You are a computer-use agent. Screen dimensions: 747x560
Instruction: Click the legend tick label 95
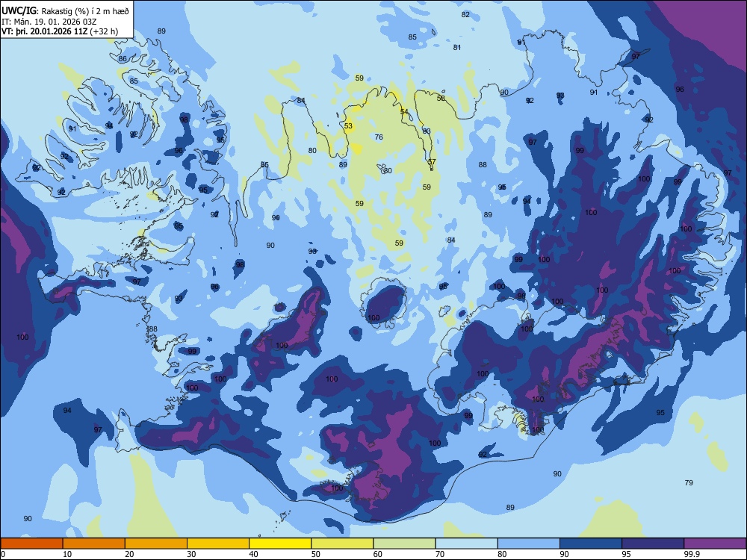coord(627,554)
